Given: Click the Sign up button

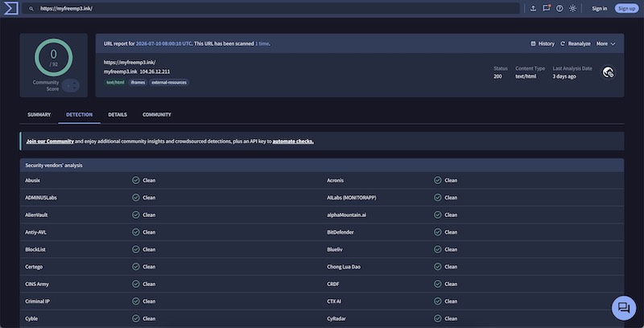Looking at the screenshot, I should 626,8.
